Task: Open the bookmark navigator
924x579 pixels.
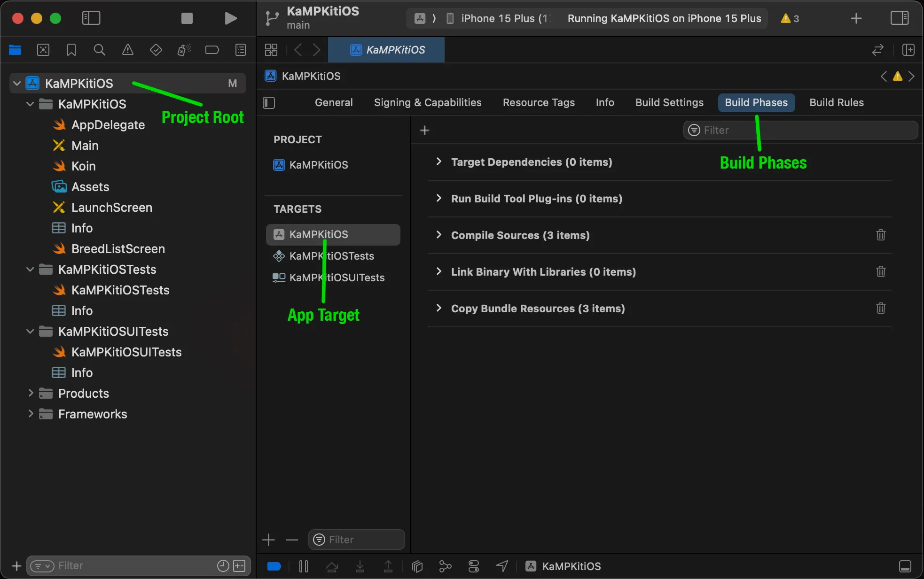Action: tap(71, 50)
